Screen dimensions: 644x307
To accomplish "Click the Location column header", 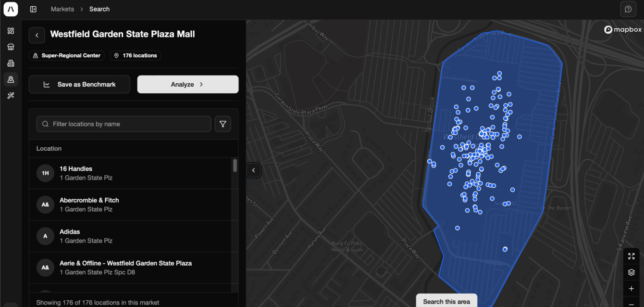I will (49, 149).
